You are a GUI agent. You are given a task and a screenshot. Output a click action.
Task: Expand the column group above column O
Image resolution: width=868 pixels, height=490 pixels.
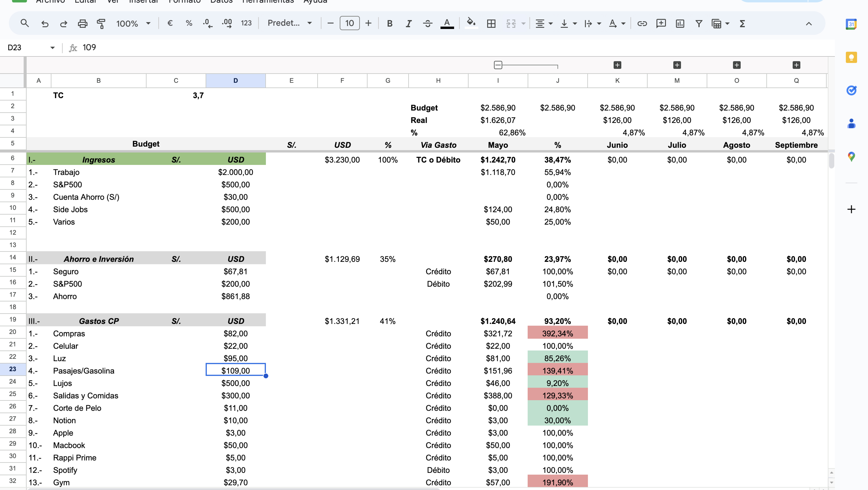click(737, 65)
